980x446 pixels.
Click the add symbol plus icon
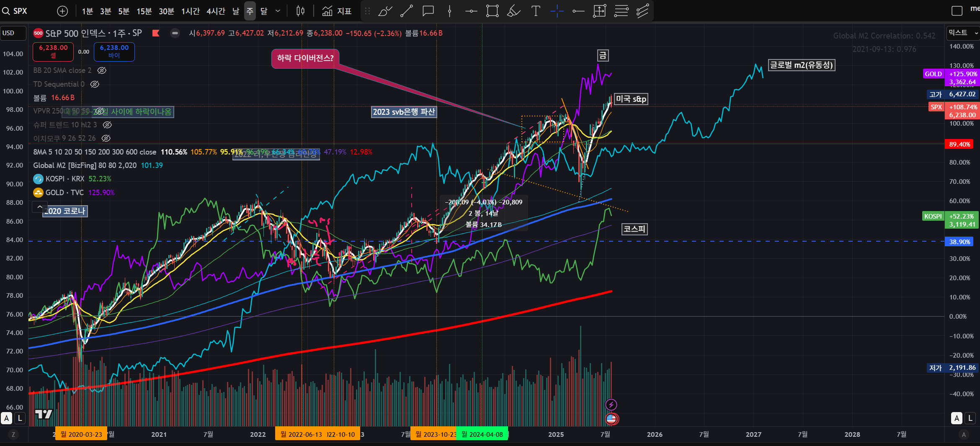pos(62,11)
